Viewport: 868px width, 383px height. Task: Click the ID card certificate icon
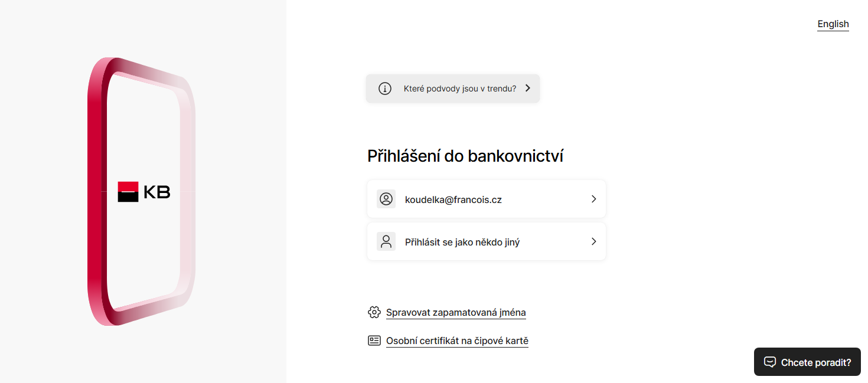point(374,341)
